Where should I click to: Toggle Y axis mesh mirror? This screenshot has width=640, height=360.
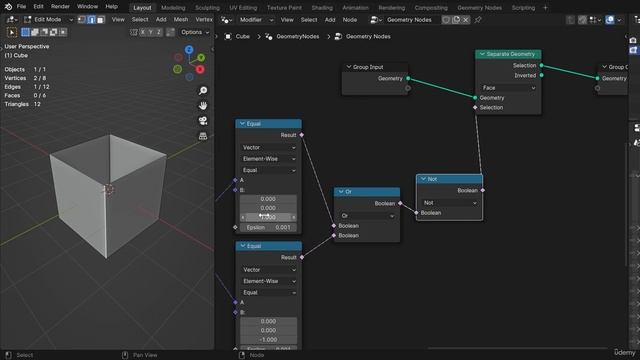pos(151,32)
